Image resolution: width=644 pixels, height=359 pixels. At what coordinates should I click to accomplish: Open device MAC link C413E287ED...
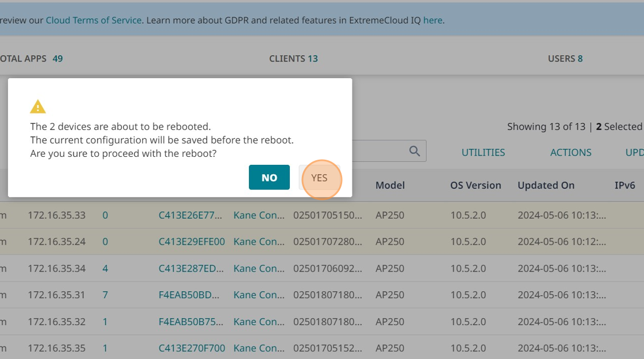(x=191, y=268)
